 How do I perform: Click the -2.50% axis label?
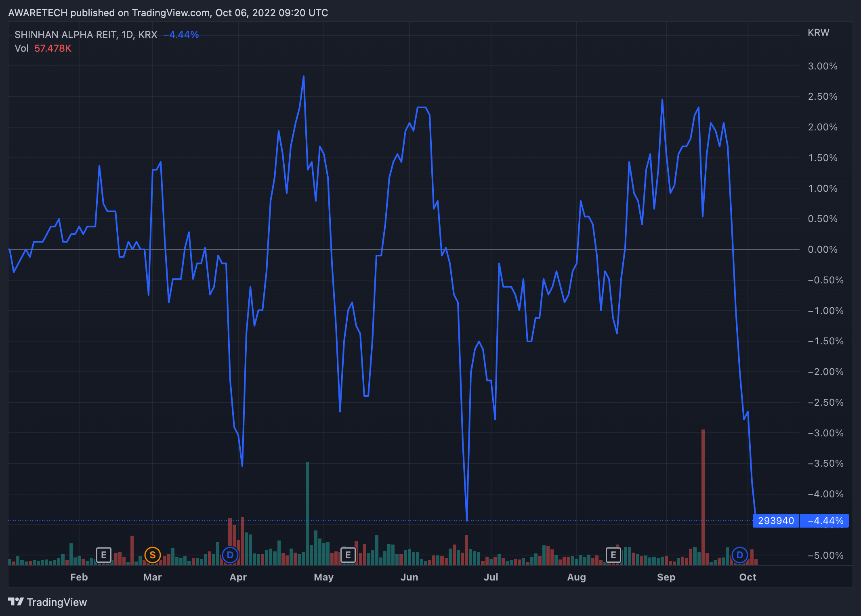pyautogui.click(x=825, y=402)
